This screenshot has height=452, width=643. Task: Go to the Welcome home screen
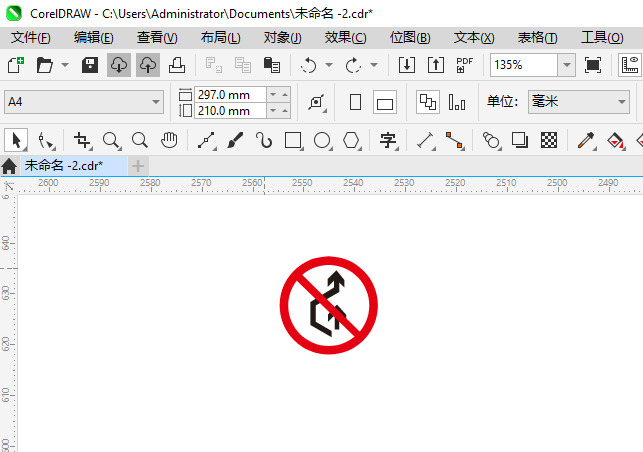(9, 166)
